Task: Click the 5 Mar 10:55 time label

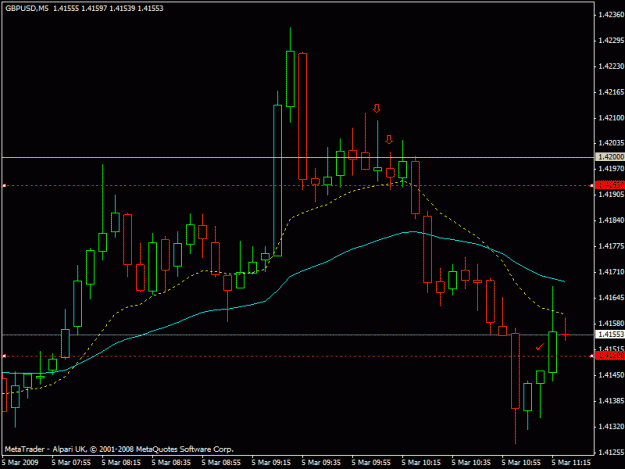Action: [521, 463]
